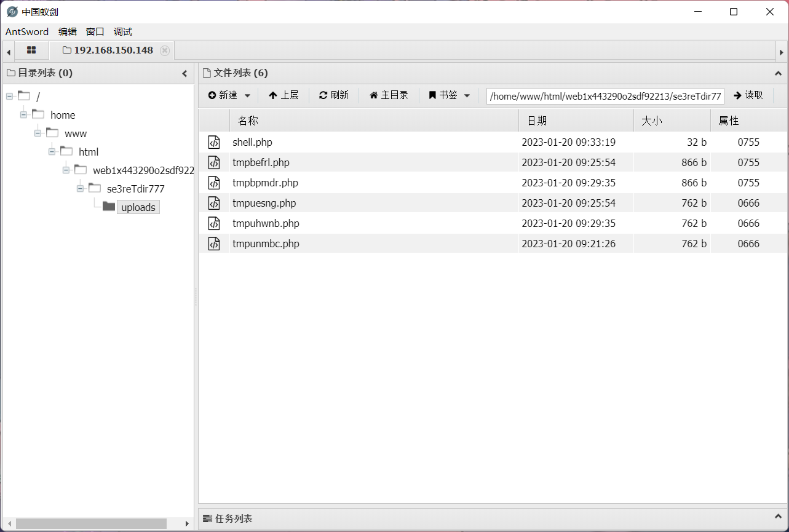
Task: Select tmpuesng.php file name
Action: click(x=264, y=203)
